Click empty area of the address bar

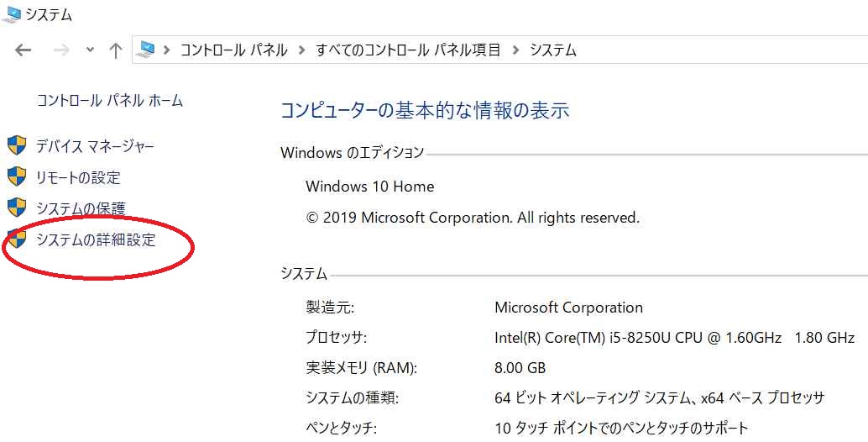coord(719,50)
